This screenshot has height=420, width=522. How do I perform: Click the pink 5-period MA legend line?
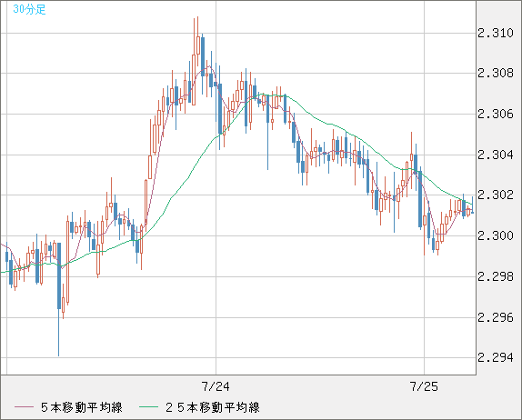click(x=24, y=407)
